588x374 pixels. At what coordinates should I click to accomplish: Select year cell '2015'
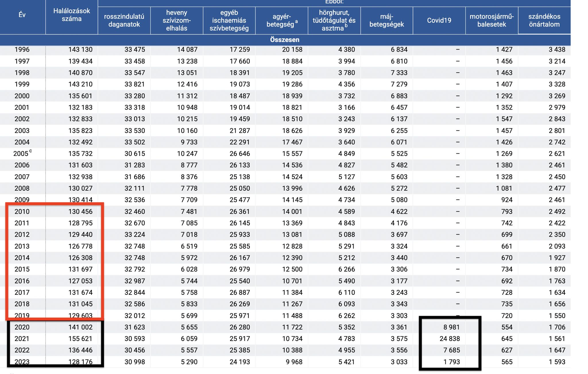click(22, 269)
